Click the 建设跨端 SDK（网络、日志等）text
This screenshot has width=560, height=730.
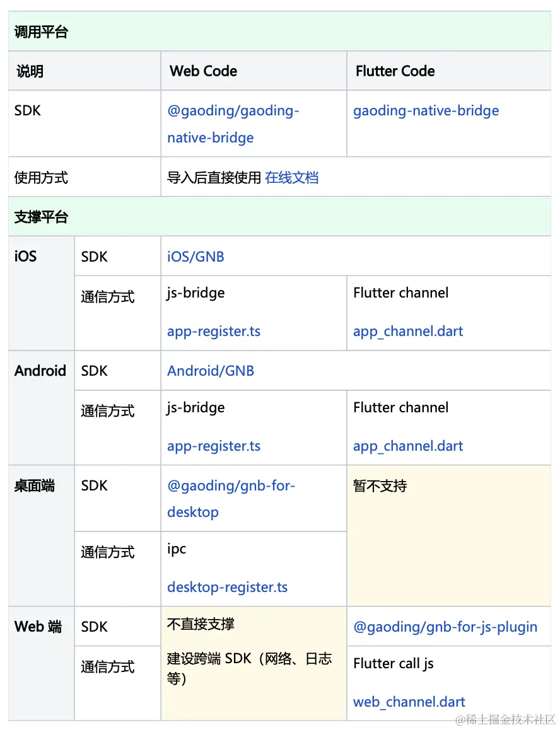(249, 668)
